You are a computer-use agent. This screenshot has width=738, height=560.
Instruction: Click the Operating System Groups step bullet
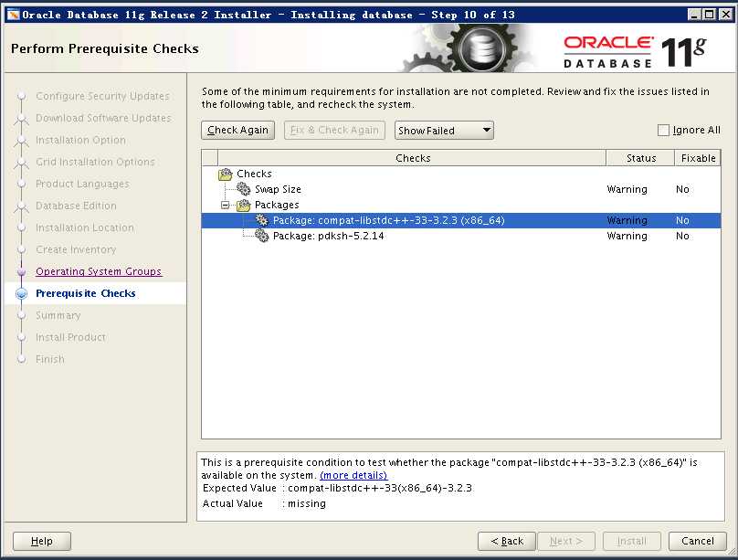coord(21,271)
